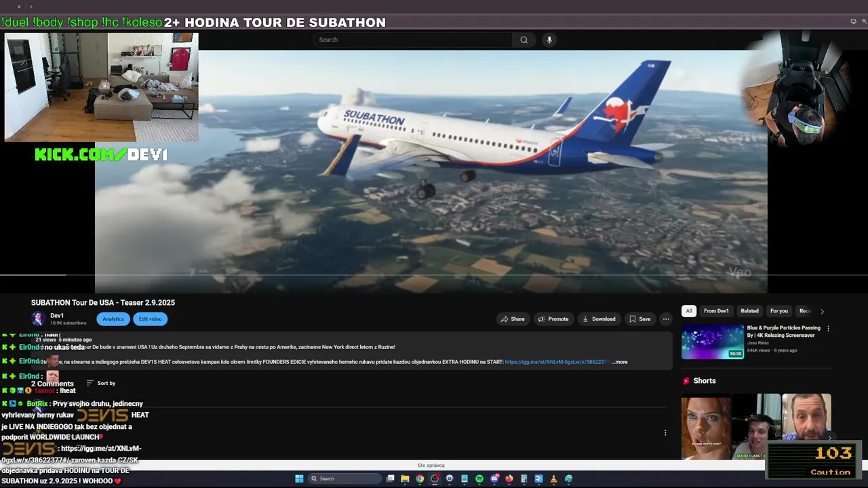Click into the YouTube Search field

[414, 40]
